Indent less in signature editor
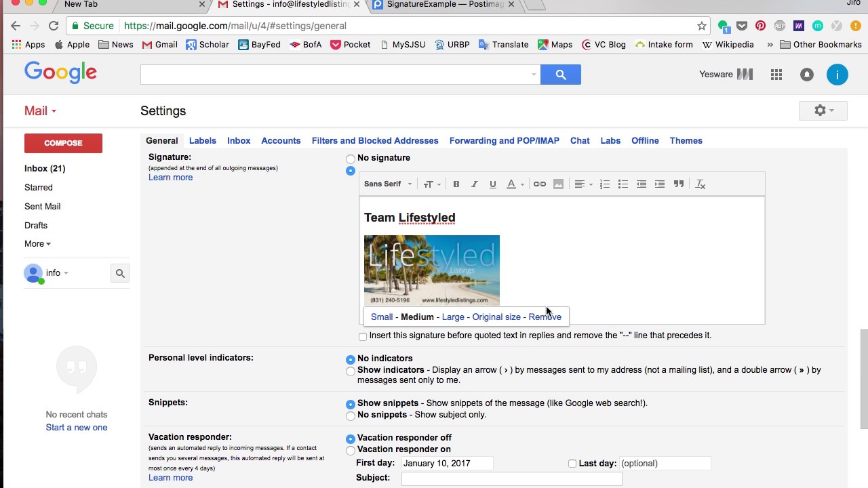 tap(642, 184)
